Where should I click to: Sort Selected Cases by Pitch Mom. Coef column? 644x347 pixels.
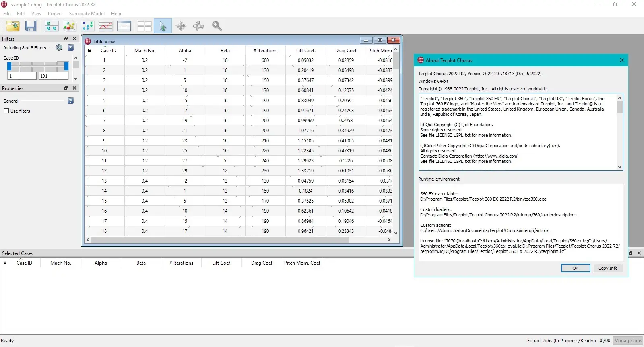[x=302, y=263]
